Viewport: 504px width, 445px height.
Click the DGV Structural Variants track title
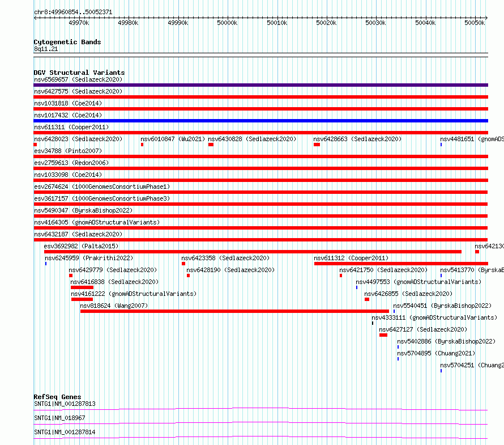79,73
